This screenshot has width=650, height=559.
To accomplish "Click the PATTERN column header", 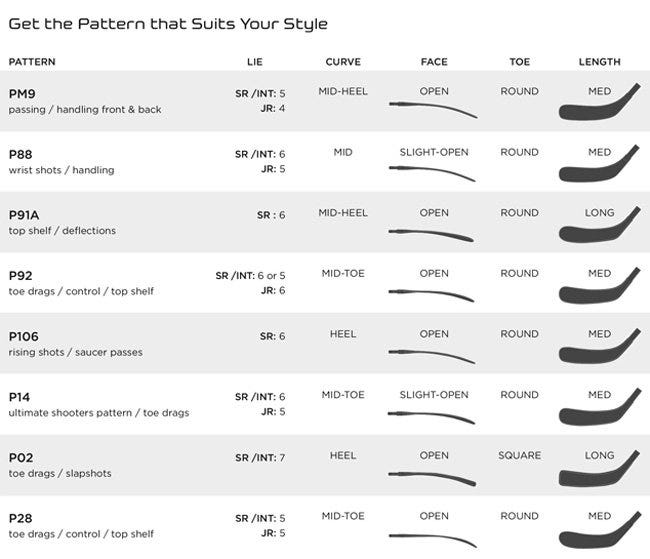I will [32, 62].
